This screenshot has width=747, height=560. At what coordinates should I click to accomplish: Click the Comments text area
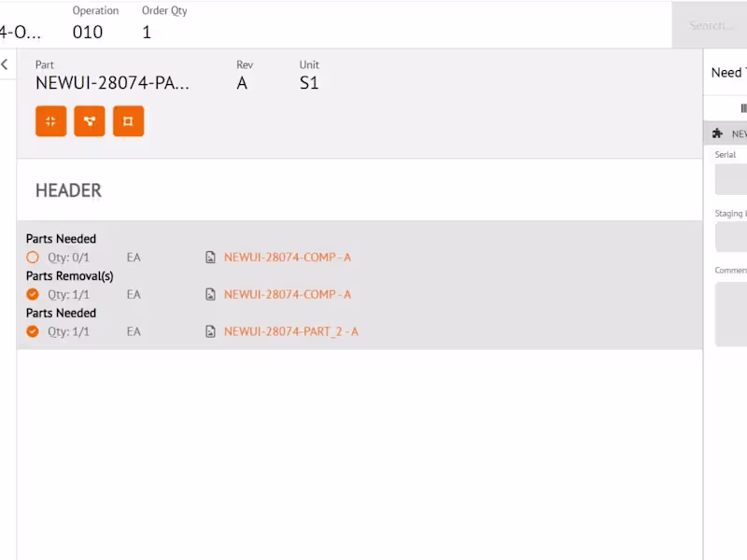731,314
